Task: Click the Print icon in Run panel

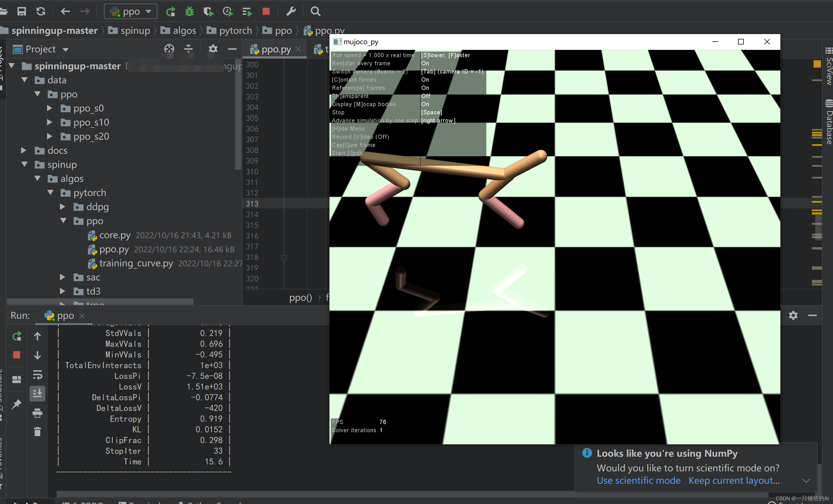Action: click(37, 413)
